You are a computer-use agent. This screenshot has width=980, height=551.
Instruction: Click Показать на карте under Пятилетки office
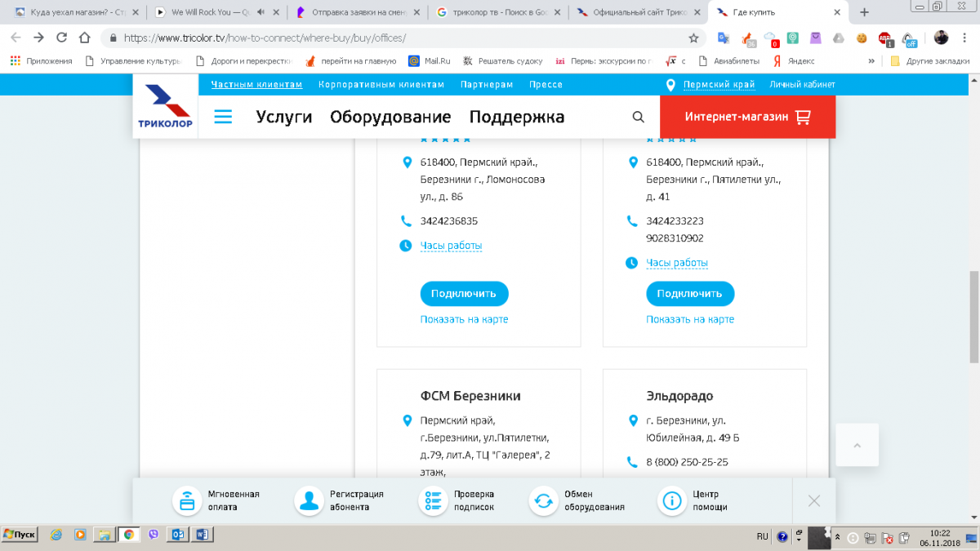(690, 319)
